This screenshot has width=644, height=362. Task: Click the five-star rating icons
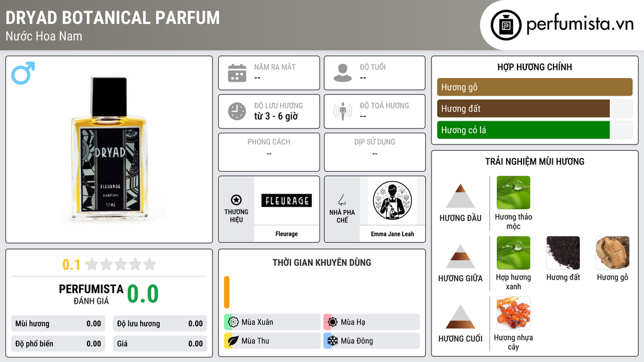(121, 264)
